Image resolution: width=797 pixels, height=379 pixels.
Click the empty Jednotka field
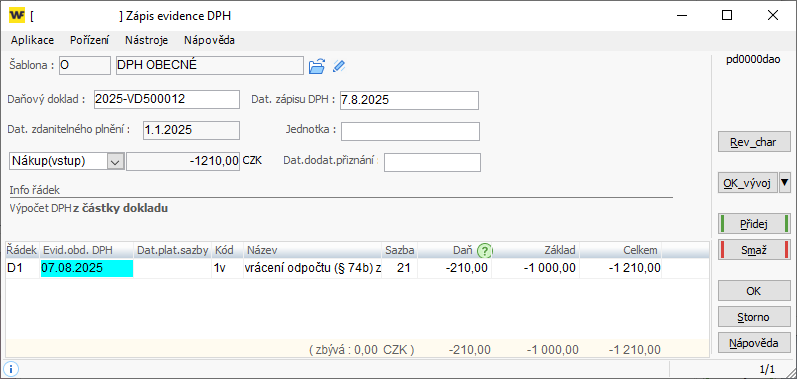click(410, 132)
